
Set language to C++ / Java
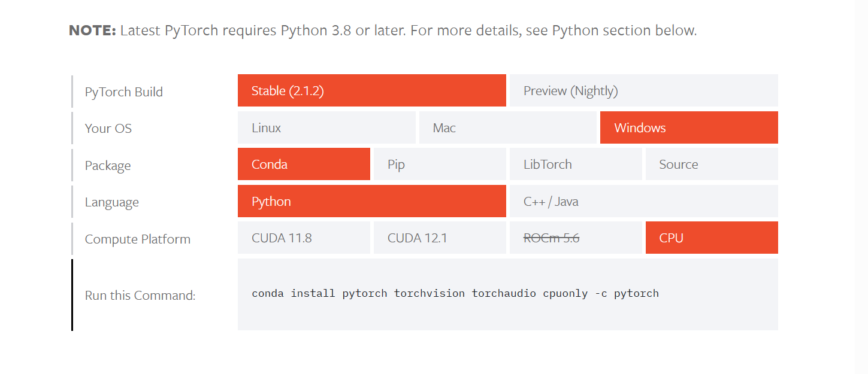coord(644,201)
